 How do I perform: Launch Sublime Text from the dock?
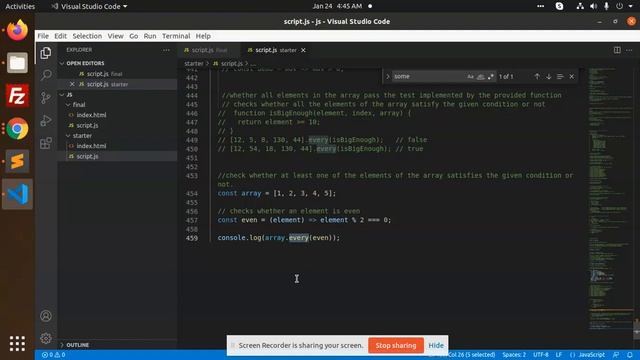pyautogui.click(x=17, y=161)
